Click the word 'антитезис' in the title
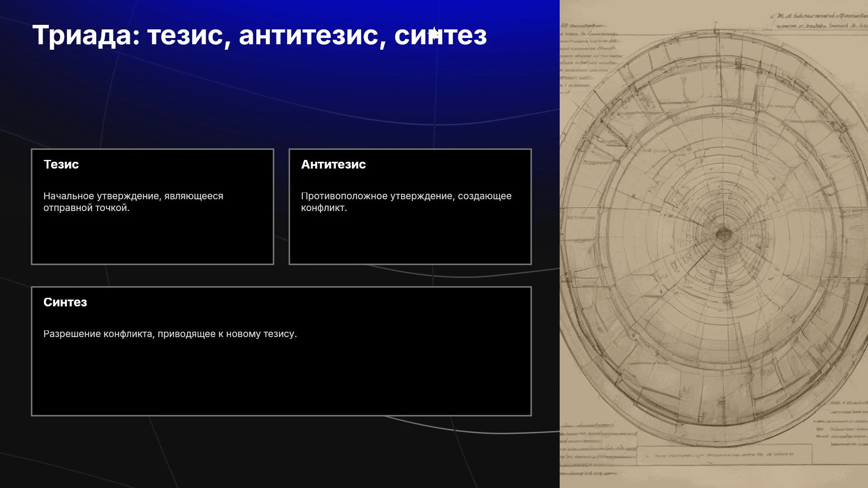Image resolution: width=868 pixels, height=488 pixels. pyautogui.click(x=308, y=35)
